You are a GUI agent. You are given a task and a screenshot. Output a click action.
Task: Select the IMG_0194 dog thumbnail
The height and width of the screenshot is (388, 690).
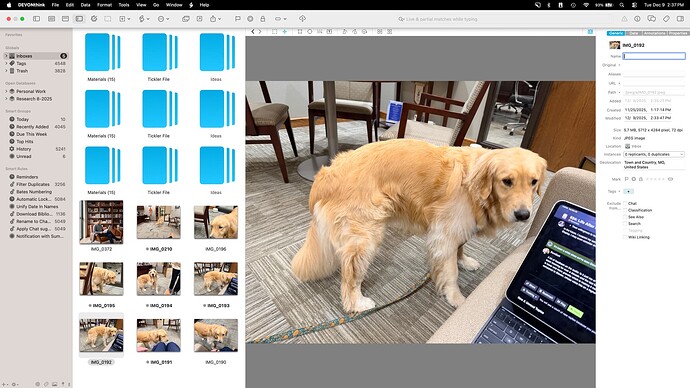158,279
